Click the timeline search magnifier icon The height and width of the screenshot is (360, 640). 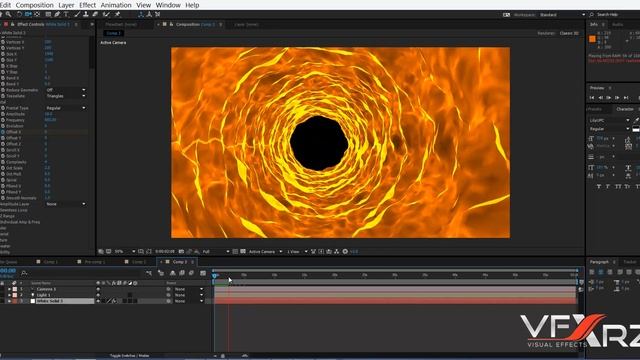tap(24, 273)
